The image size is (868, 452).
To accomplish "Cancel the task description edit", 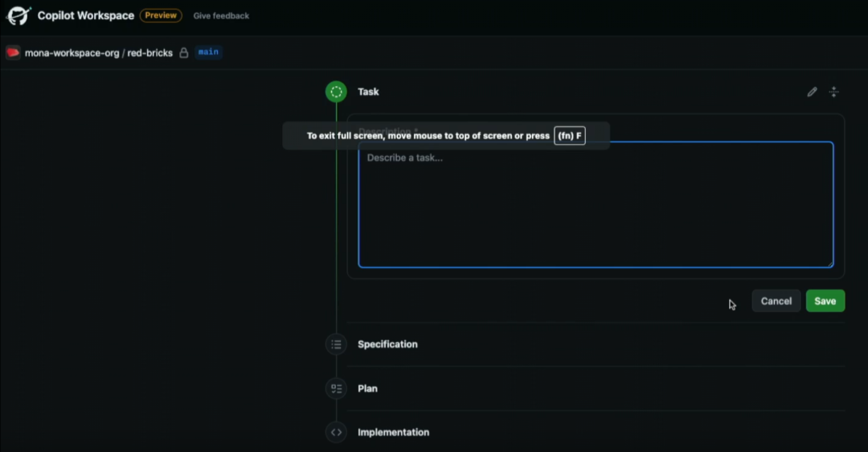I will pos(776,301).
